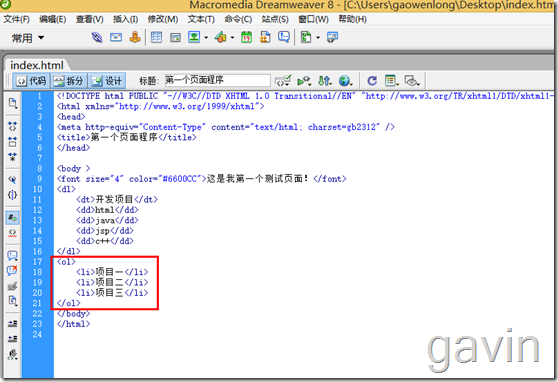558x382 pixels.
Task: Click the Indent Code icon
Action: [12, 323]
